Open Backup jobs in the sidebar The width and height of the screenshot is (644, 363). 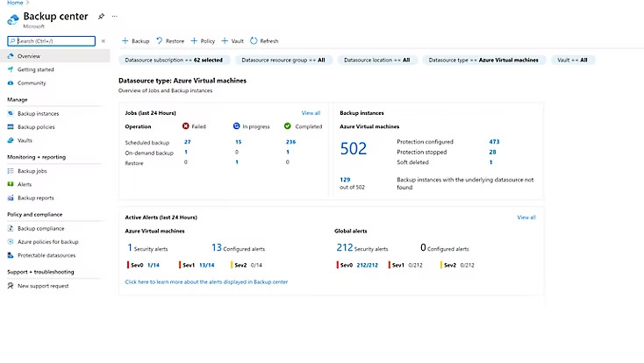(x=32, y=171)
